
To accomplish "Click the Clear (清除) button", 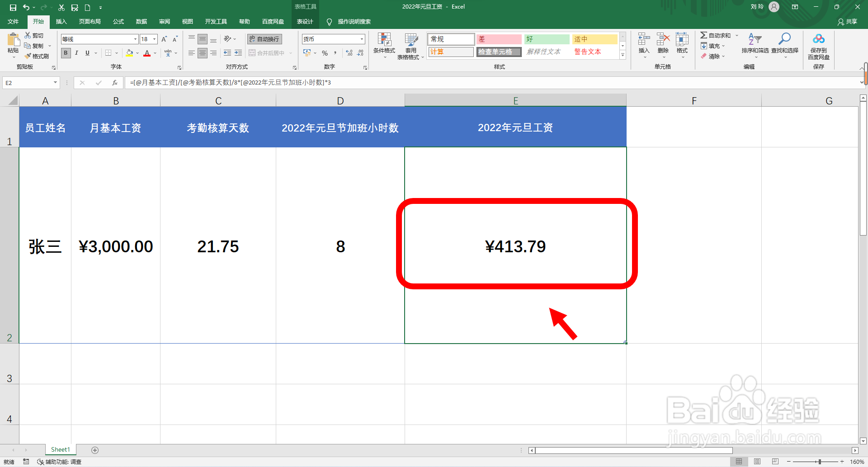I will 712,57.
